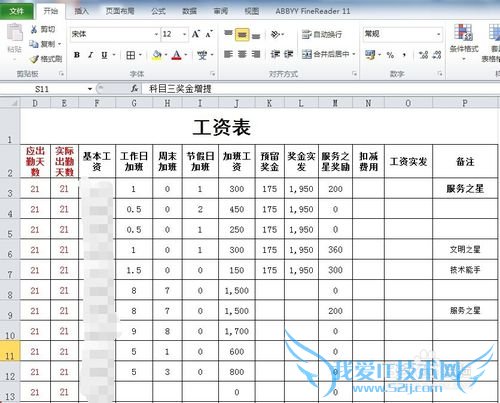Decrease decimal places
Screen dimensions: 500x403
coord(437,55)
